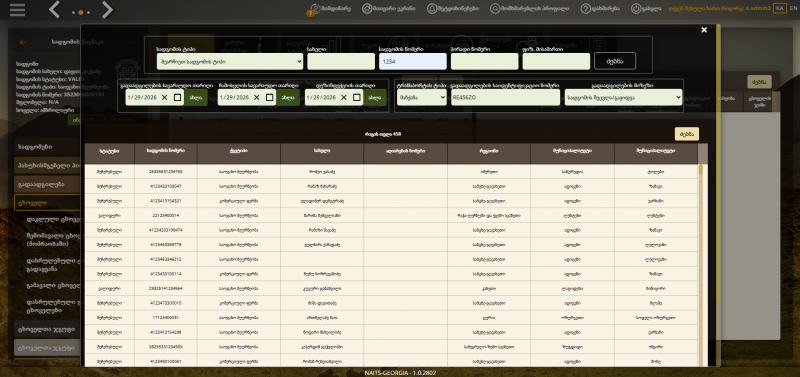
Task: Clear the estimated arrival date
Action: point(257,97)
